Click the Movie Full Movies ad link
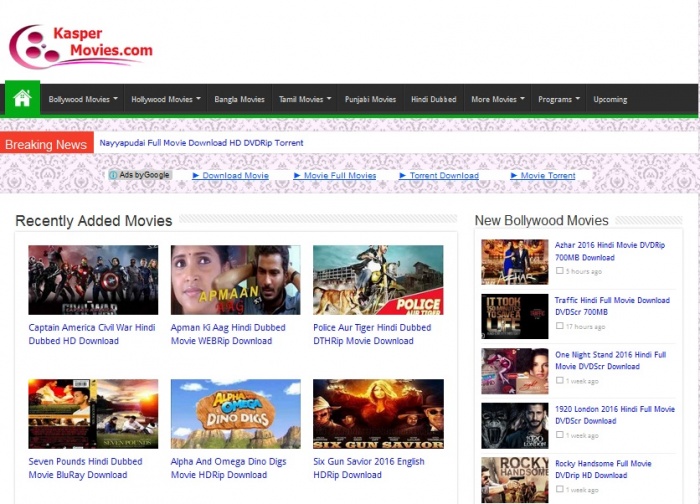 click(x=340, y=175)
